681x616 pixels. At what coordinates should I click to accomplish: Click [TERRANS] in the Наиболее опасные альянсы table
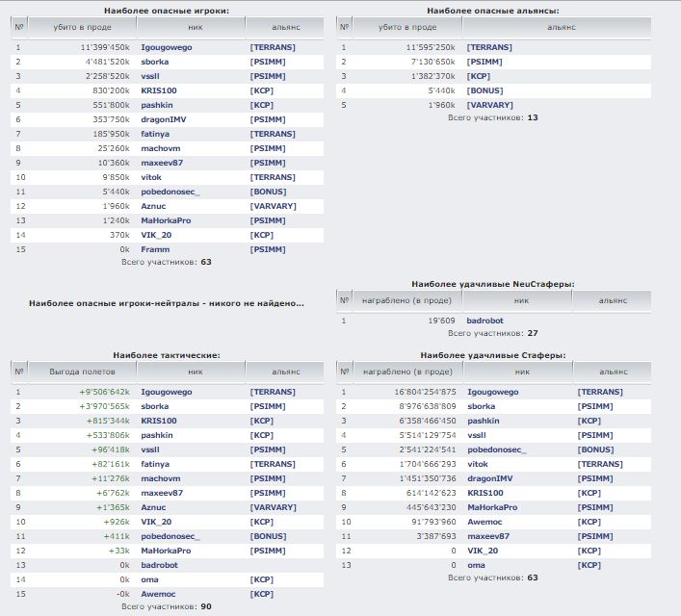tap(488, 47)
